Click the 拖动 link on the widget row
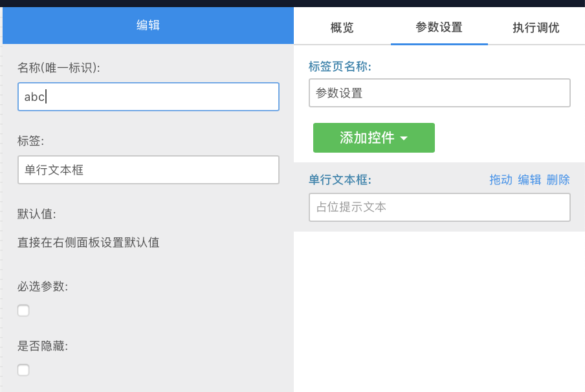Viewport: 585px width, 392px height. click(x=500, y=180)
